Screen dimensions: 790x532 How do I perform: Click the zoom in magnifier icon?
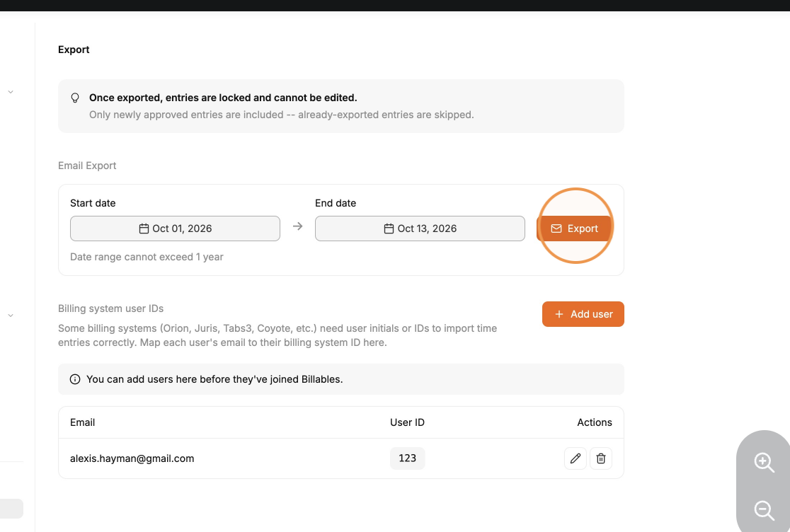(x=764, y=461)
